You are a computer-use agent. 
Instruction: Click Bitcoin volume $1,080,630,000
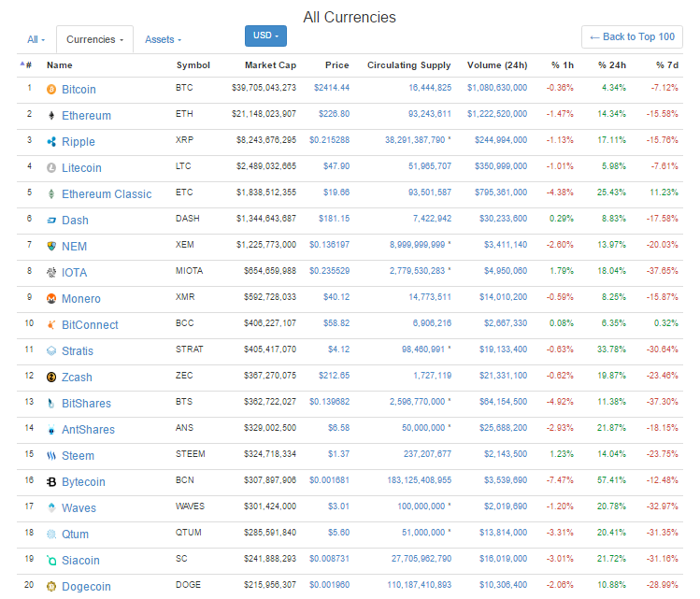coord(497,88)
